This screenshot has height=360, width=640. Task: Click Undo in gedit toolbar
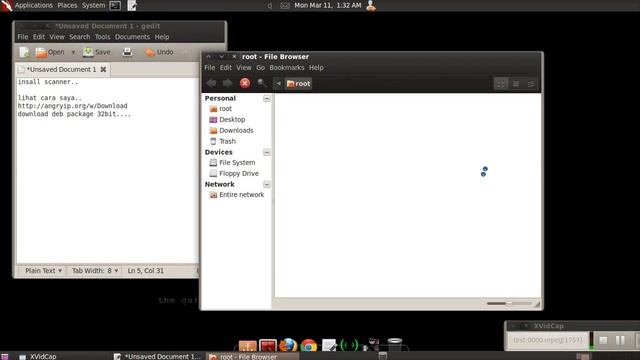pyautogui.click(x=160, y=52)
